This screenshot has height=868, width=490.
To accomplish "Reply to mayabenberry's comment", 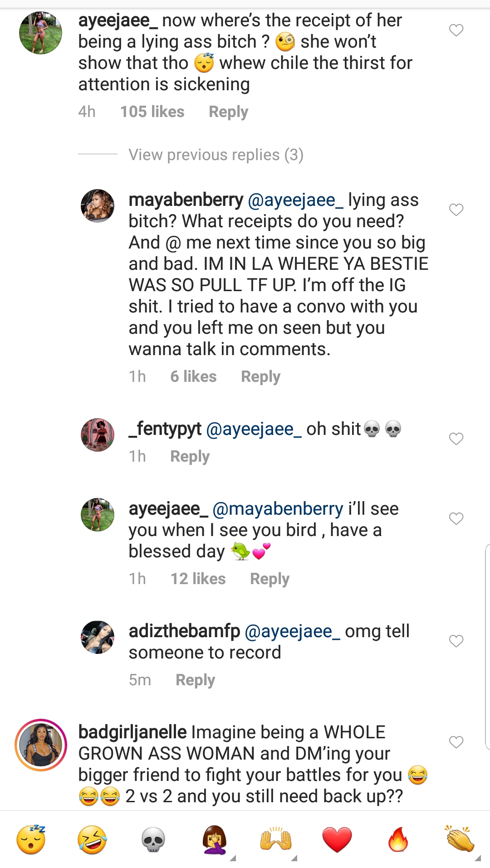I will coord(260,376).
